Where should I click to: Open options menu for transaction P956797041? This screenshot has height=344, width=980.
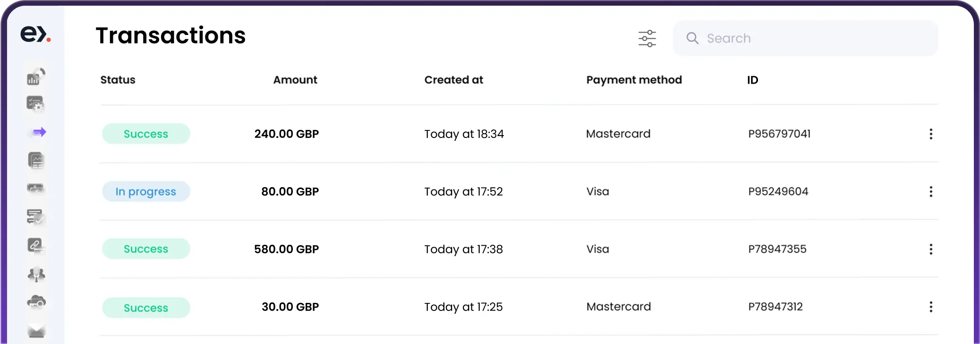[931, 134]
